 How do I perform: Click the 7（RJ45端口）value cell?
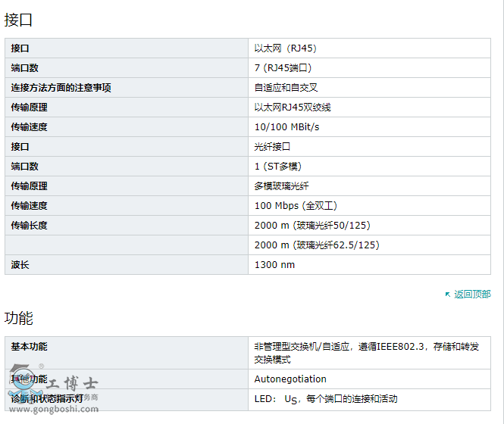(283, 68)
